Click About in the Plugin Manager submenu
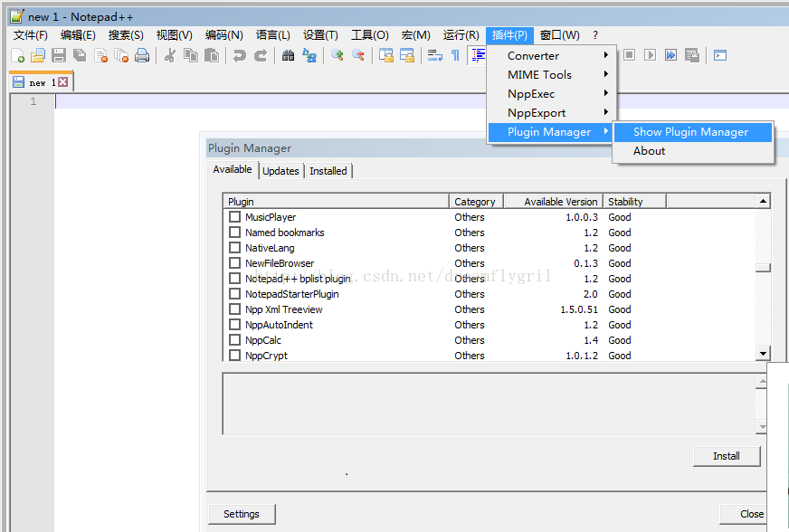The width and height of the screenshot is (789, 532). pyautogui.click(x=693, y=151)
